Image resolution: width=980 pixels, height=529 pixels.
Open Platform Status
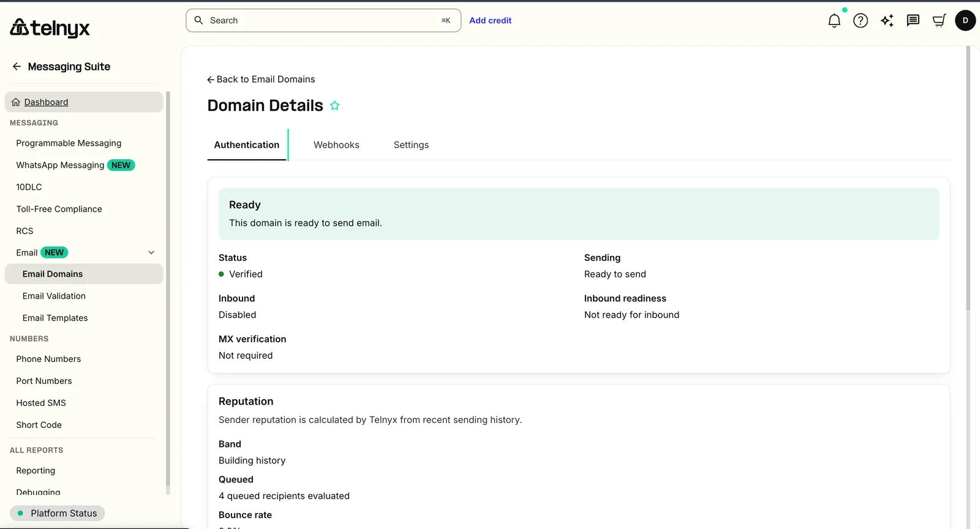[58, 513]
